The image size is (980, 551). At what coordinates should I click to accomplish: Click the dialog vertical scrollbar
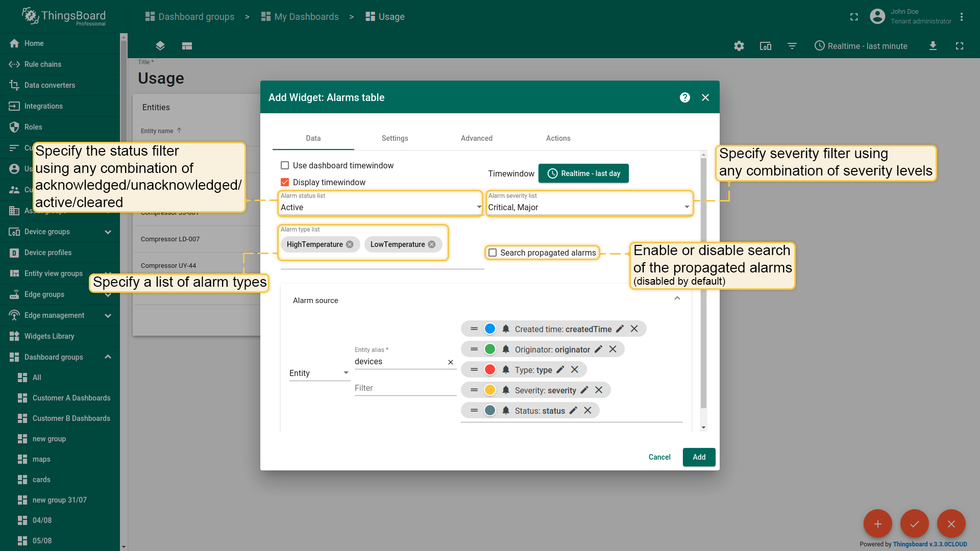click(703, 283)
